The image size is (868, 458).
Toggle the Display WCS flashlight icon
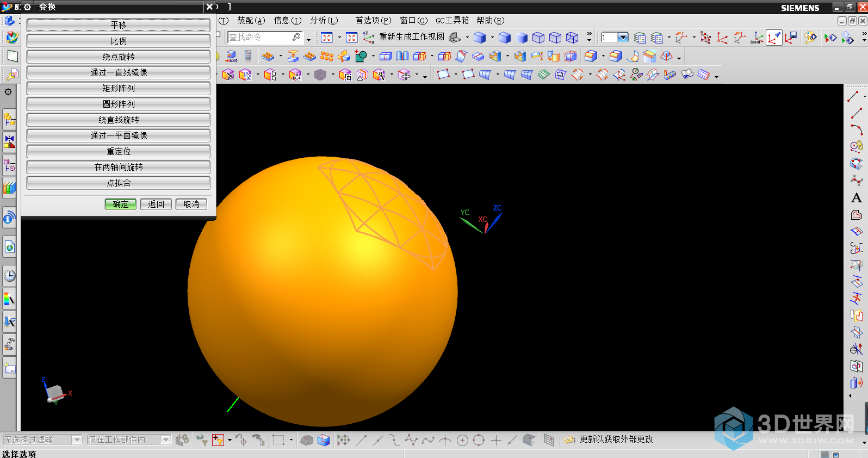pos(773,38)
